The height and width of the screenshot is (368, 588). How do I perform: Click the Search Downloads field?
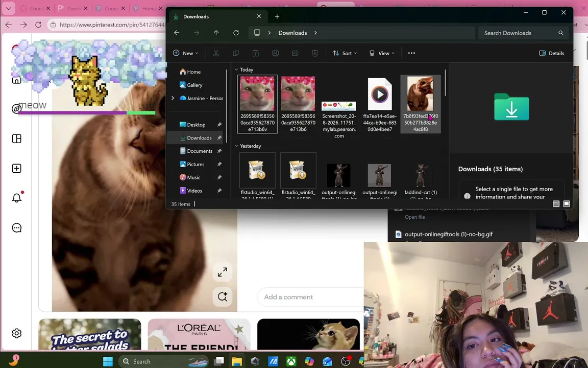tap(523, 33)
